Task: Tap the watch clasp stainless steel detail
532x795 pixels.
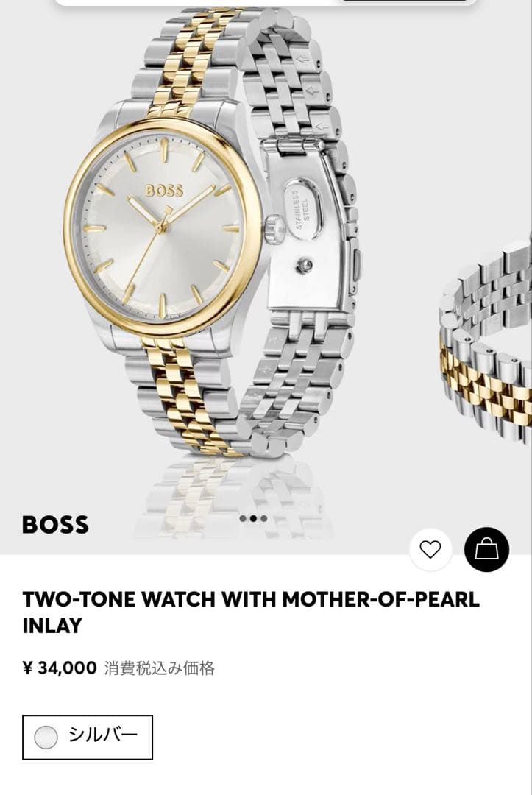Action: pos(303,209)
